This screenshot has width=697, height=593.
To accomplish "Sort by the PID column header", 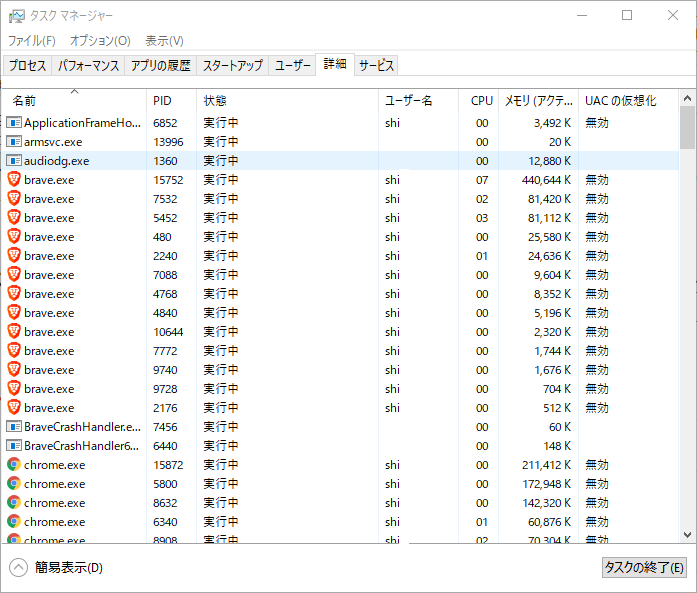I will coord(171,100).
